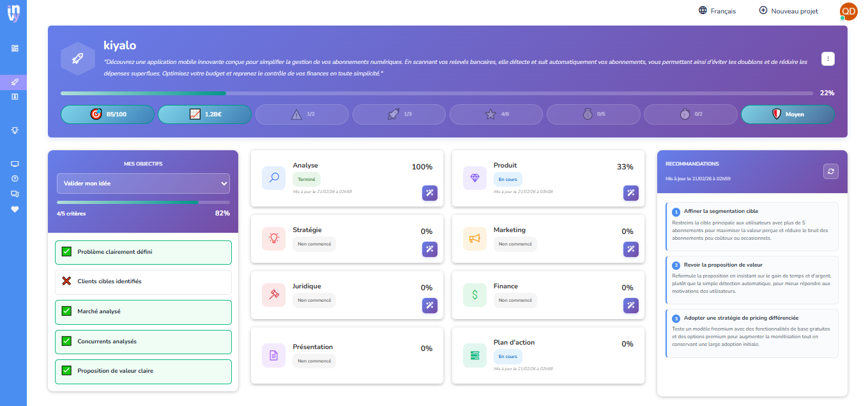Click the project progress bar at 22%

[437, 93]
